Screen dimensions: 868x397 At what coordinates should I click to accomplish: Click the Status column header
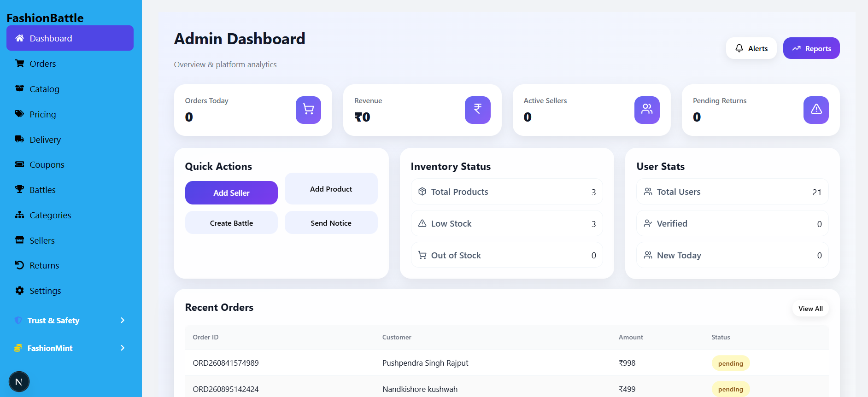pyautogui.click(x=721, y=337)
